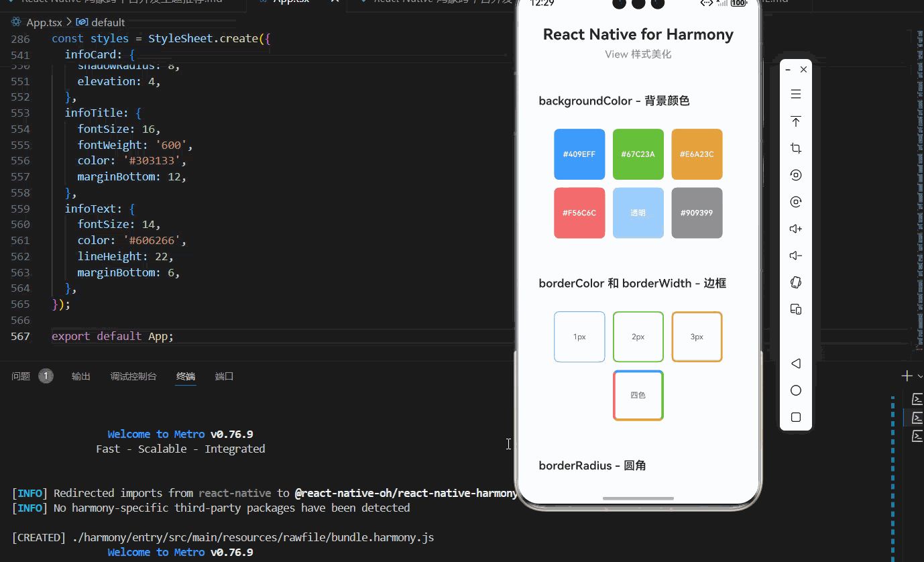
Task: Close the emulator side toolbar
Action: click(x=803, y=69)
